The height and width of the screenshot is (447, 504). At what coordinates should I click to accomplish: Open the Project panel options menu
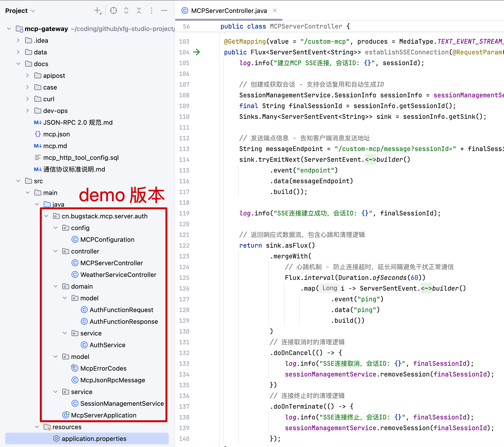click(x=151, y=10)
